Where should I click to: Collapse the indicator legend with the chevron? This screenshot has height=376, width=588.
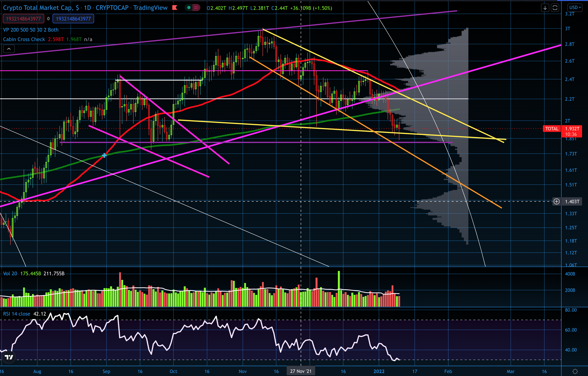[9, 49]
